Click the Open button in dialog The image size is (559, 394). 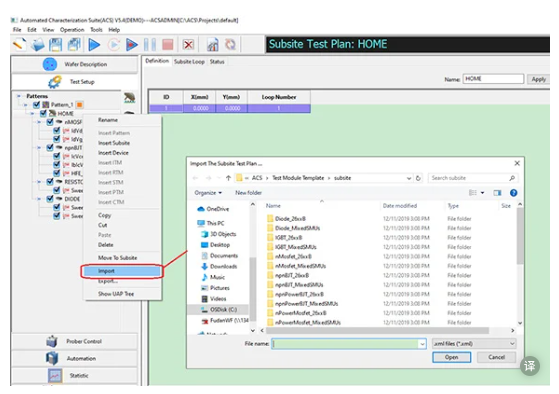(x=451, y=357)
